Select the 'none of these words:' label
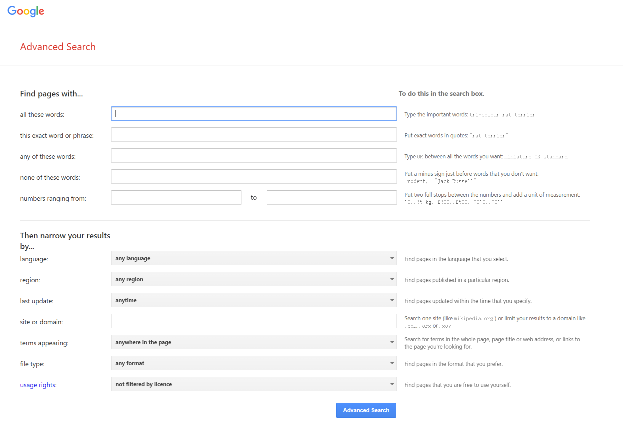Viewport: 624px width, 431px height. pyautogui.click(x=50, y=178)
